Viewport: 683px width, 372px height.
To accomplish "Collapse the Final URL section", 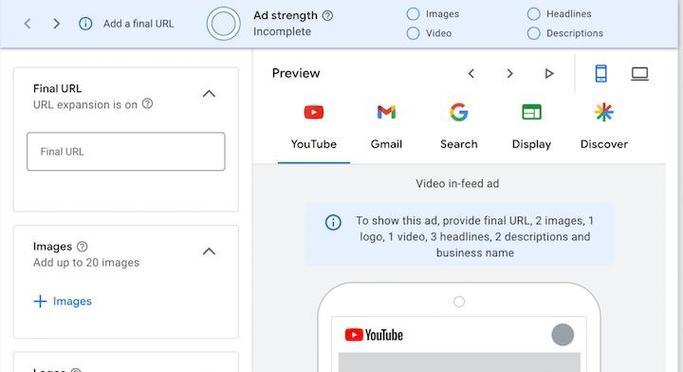I will coord(209,94).
